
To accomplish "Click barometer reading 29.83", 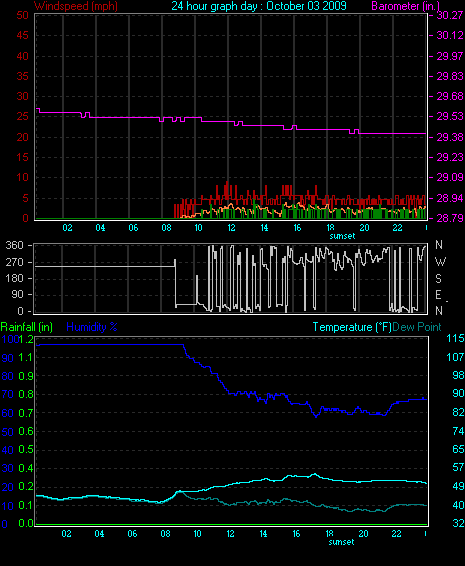I will coord(450,76).
